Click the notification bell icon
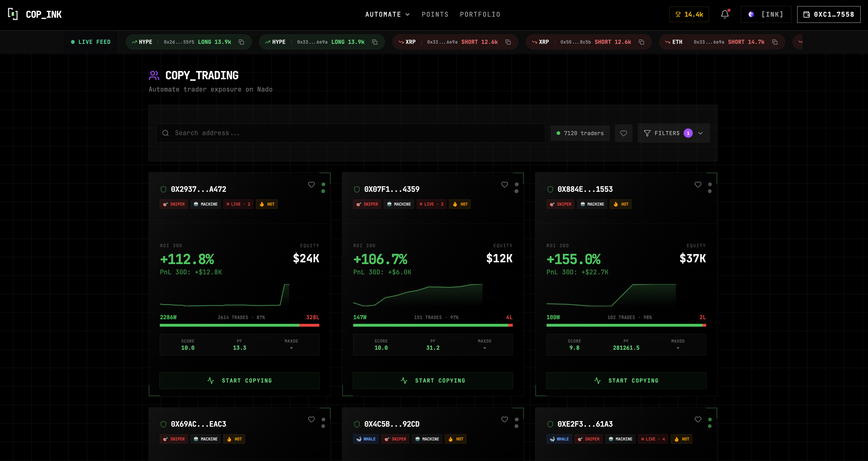This screenshot has height=461, width=868. coord(724,14)
